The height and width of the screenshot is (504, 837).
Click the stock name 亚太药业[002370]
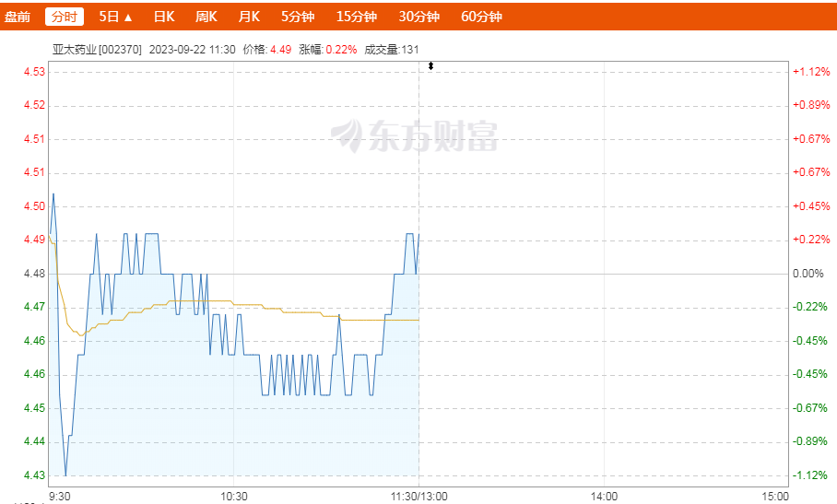[97, 50]
